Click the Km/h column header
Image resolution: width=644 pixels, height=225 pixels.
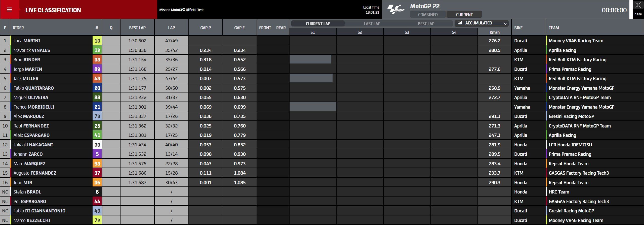494,32
